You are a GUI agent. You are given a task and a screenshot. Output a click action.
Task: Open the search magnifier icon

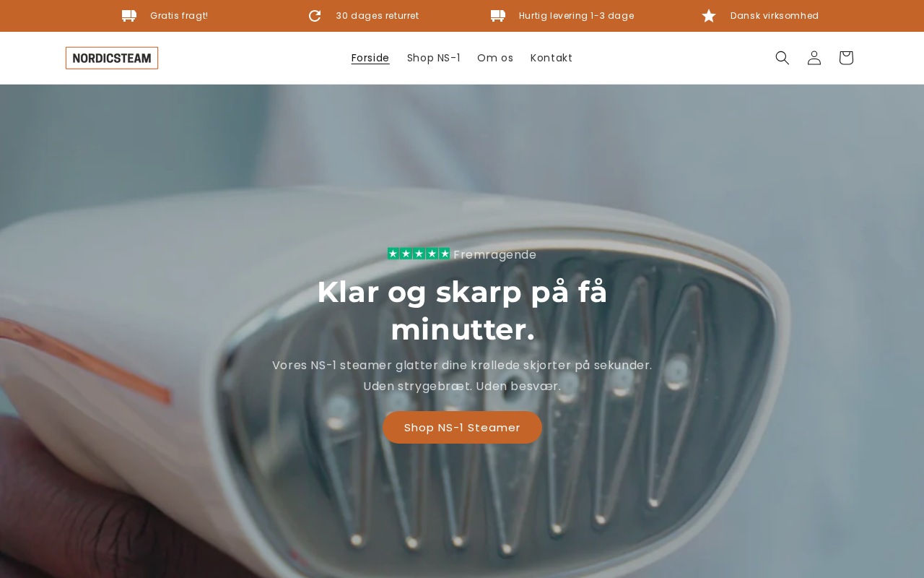(783, 58)
